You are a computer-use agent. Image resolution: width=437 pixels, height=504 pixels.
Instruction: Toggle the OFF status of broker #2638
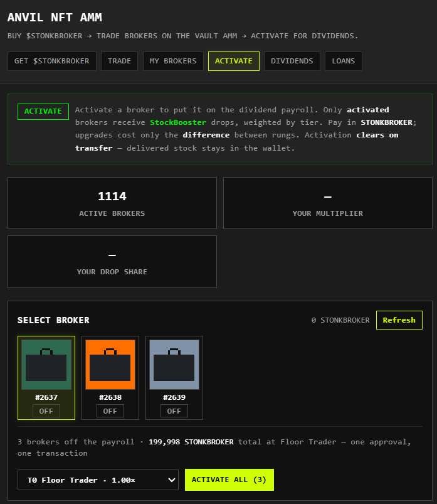[110, 411]
